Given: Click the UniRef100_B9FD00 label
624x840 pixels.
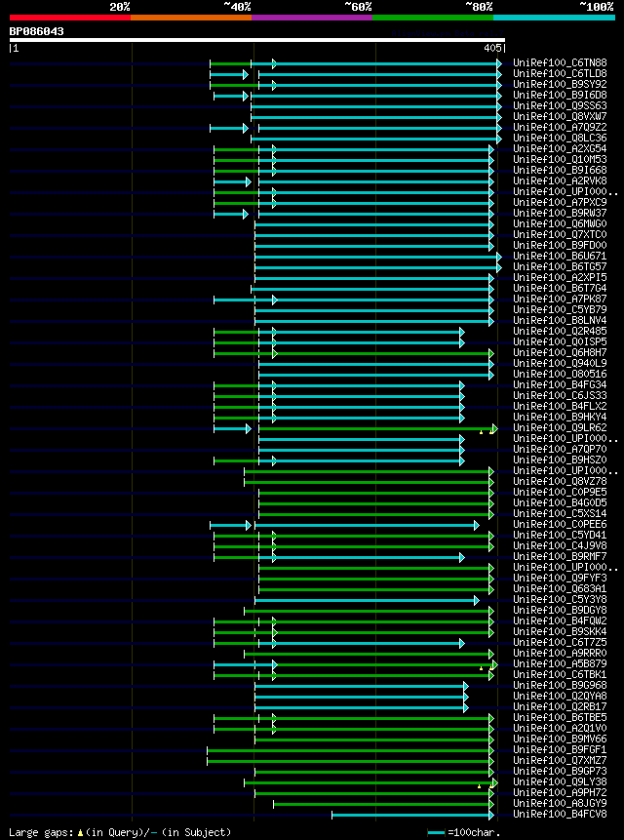Looking at the screenshot, I should (x=560, y=245).
